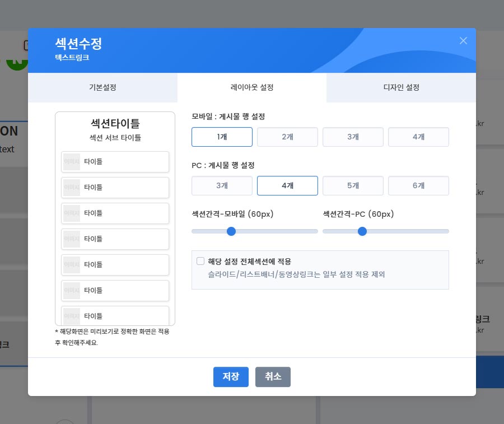Select 3개 under PC 게시물 행 설정
This screenshot has width=504, height=424.
pyautogui.click(x=222, y=186)
